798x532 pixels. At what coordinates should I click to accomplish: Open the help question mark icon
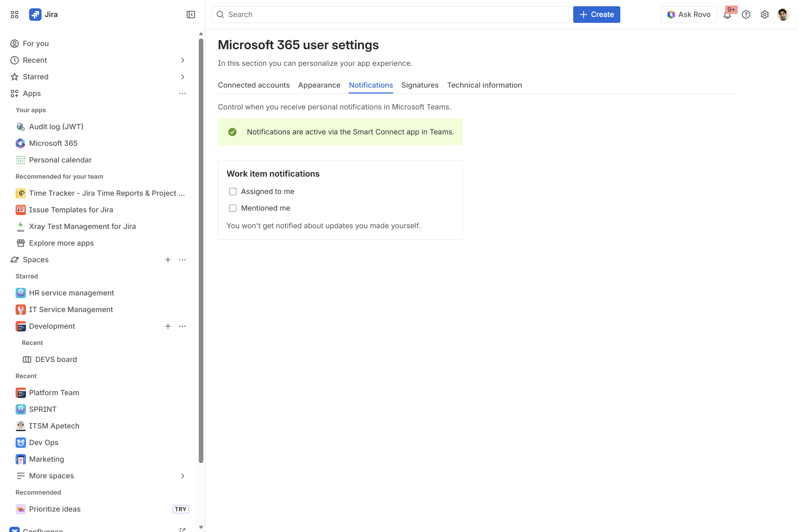coord(746,15)
